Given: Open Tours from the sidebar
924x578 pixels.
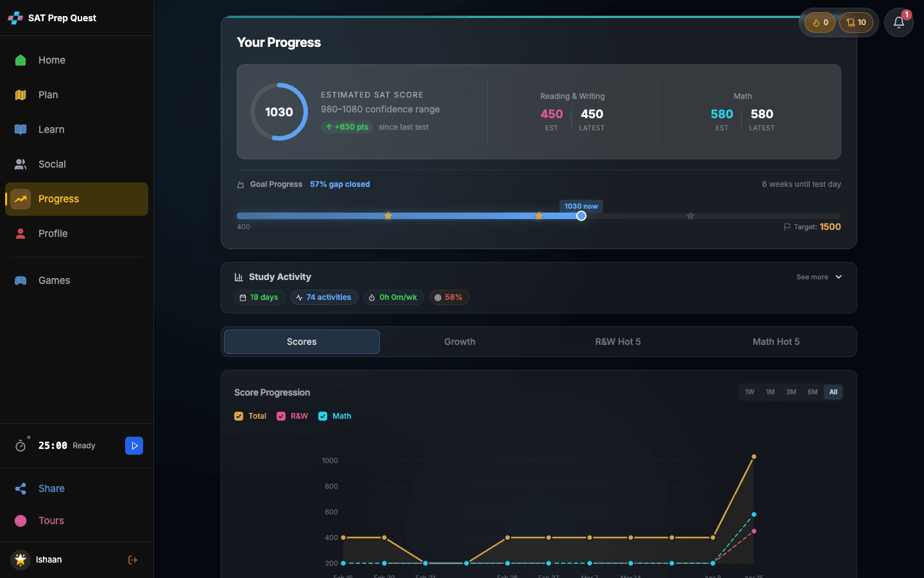Looking at the screenshot, I should point(51,520).
